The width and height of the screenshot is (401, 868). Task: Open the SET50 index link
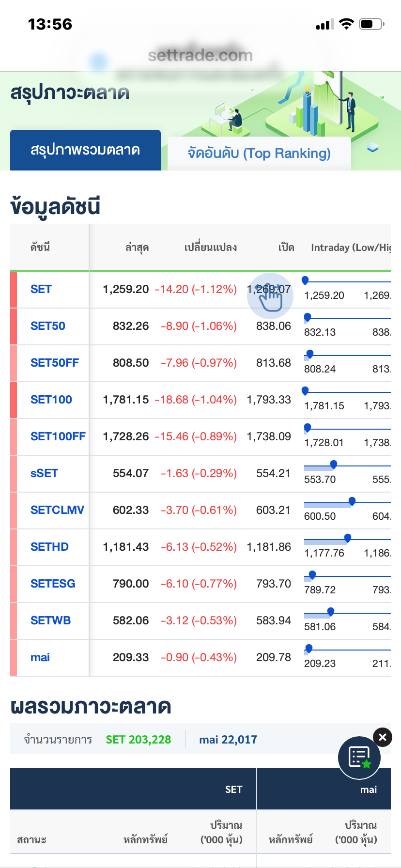[x=48, y=326]
